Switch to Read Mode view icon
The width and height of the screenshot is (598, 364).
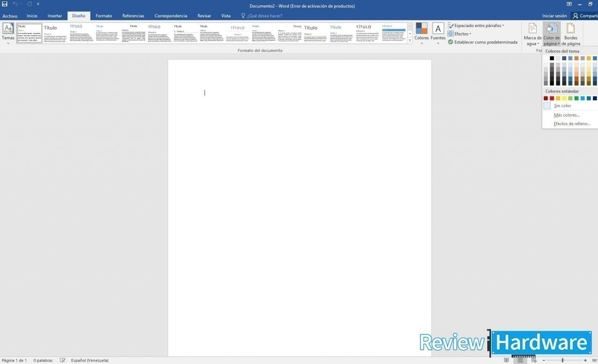[x=506, y=360]
